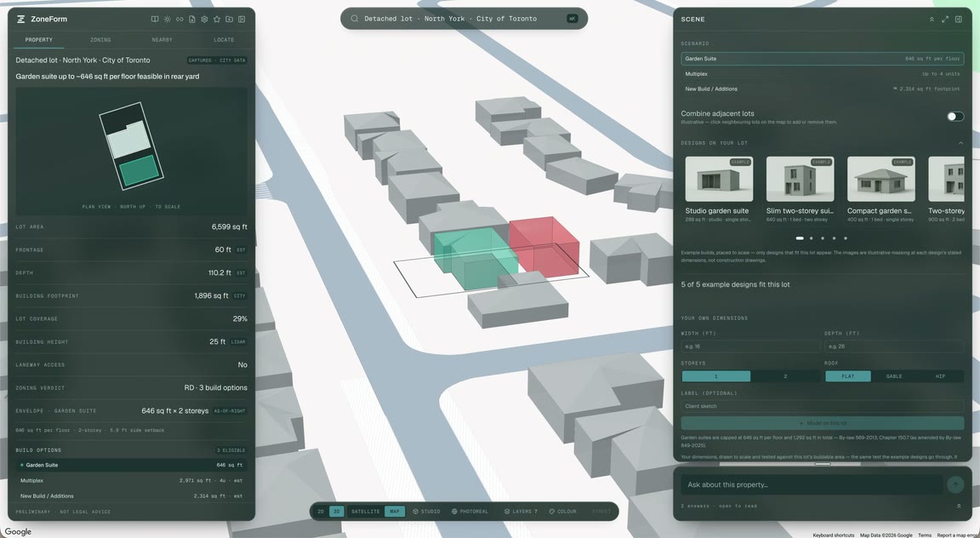
Task: Copy share link using chain icon
Action: point(179,20)
